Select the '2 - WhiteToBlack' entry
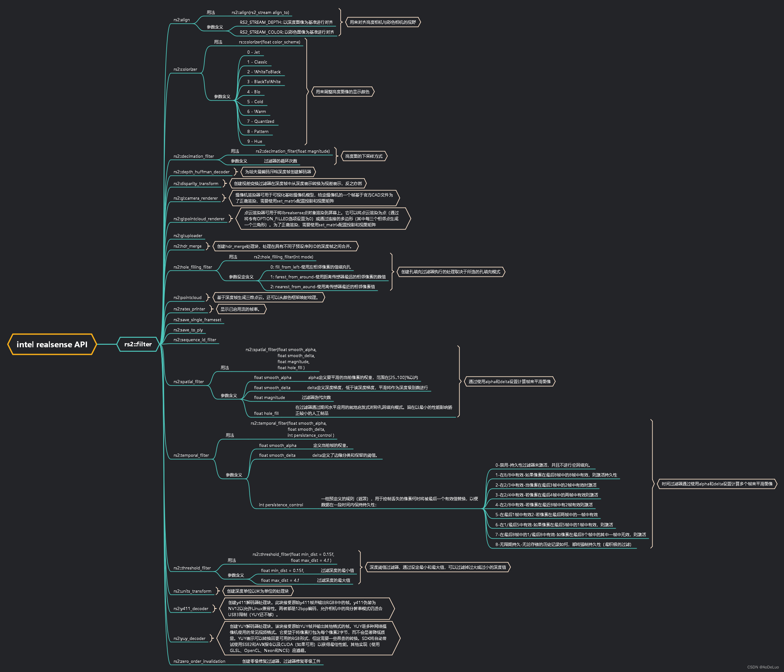 tap(264, 72)
